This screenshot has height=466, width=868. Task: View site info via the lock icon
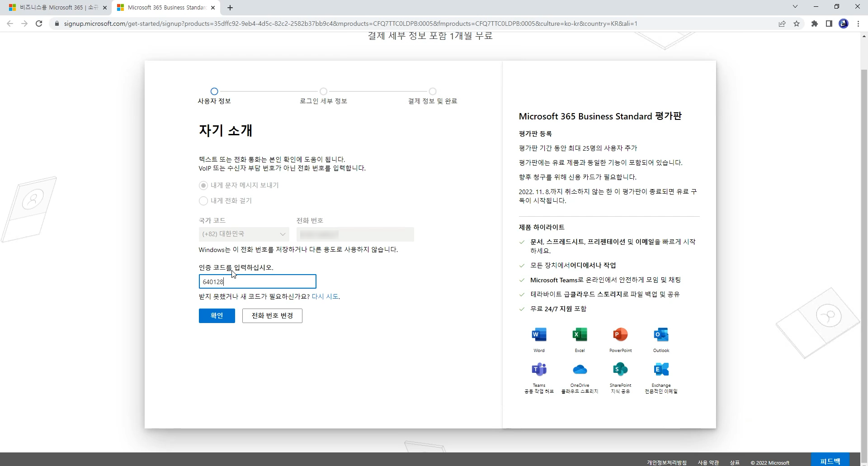pyautogui.click(x=57, y=24)
